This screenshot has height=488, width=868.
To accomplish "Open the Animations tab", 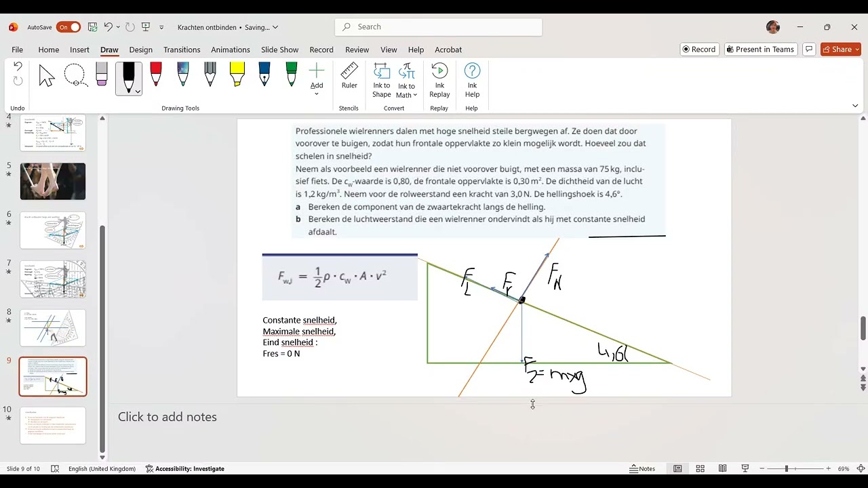I will click(231, 49).
